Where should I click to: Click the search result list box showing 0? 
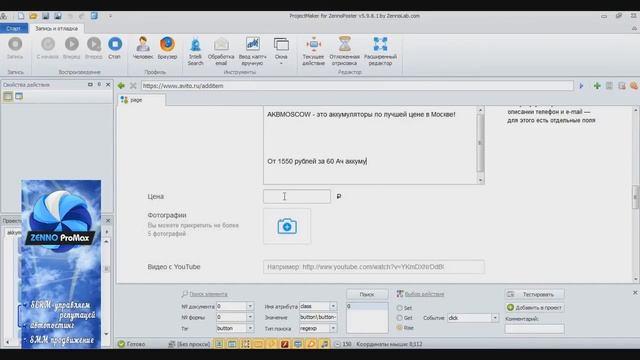[x=367, y=318]
